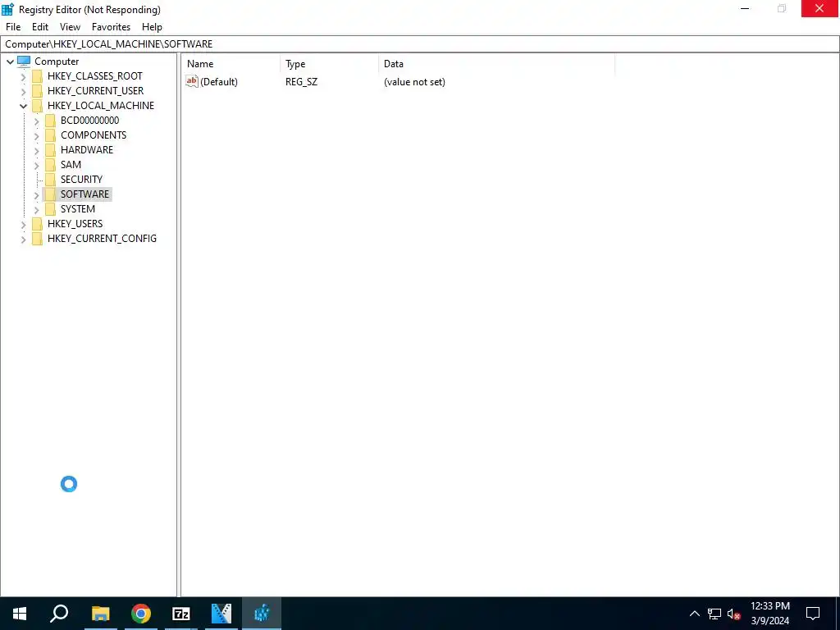Screen dimensions: 840x630
Task: Select the HARDWARE key label
Action: tap(87, 149)
